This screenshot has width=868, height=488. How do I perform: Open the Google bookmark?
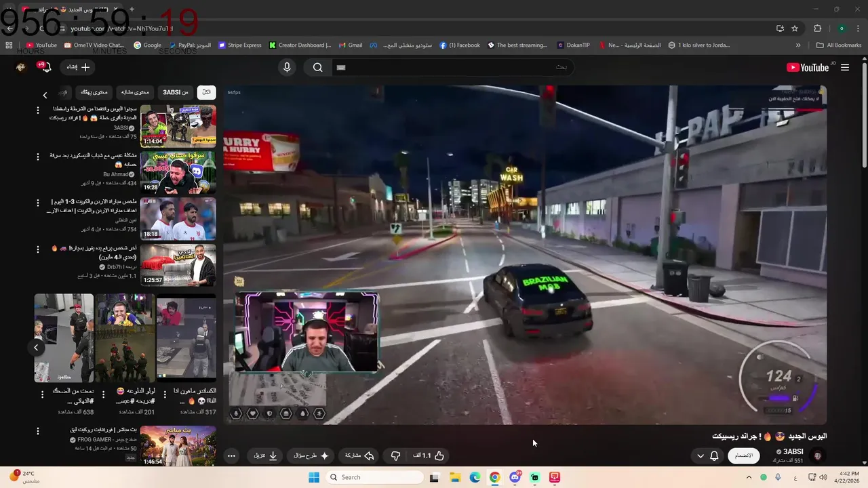[147, 45]
